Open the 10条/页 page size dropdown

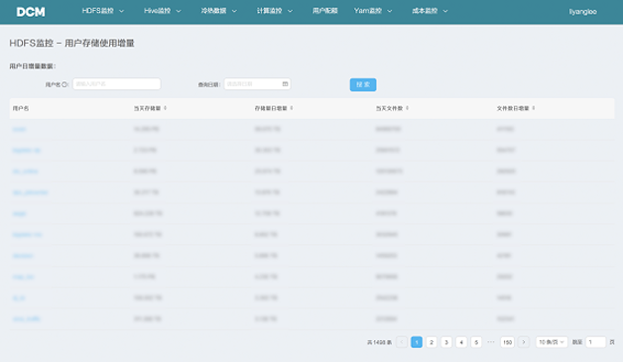pos(552,342)
